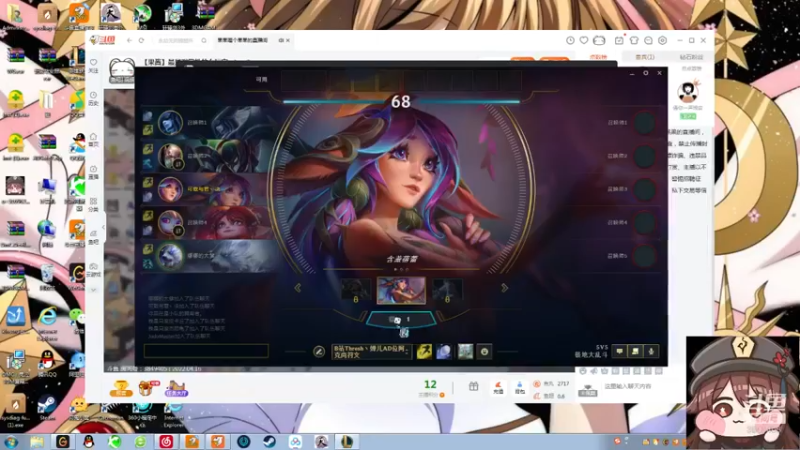Click the champion select countdown timer bar
Image resolution: width=800 pixels, height=450 pixels.
click(x=401, y=102)
